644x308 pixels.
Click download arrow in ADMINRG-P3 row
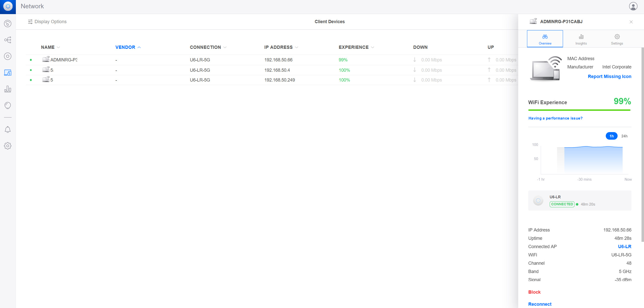415,60
